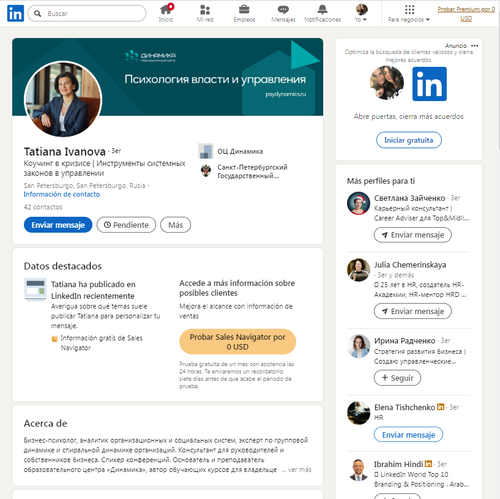This screenshot has width=500, height=499.
Task: Click Julia Chemerinskaya's avatar
Action: (x=358, y=270)
